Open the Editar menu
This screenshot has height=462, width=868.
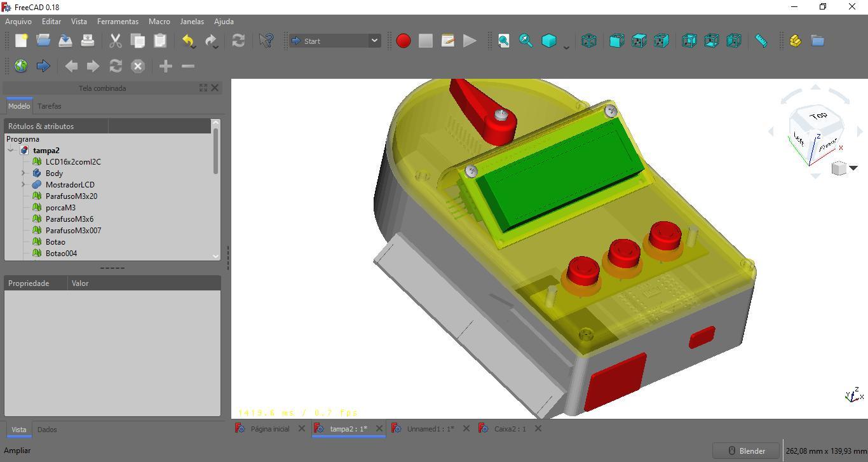coord(51,22)
